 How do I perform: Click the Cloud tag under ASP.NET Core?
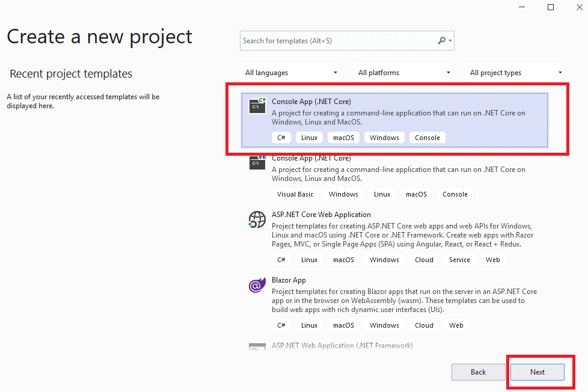pos(424,260)
